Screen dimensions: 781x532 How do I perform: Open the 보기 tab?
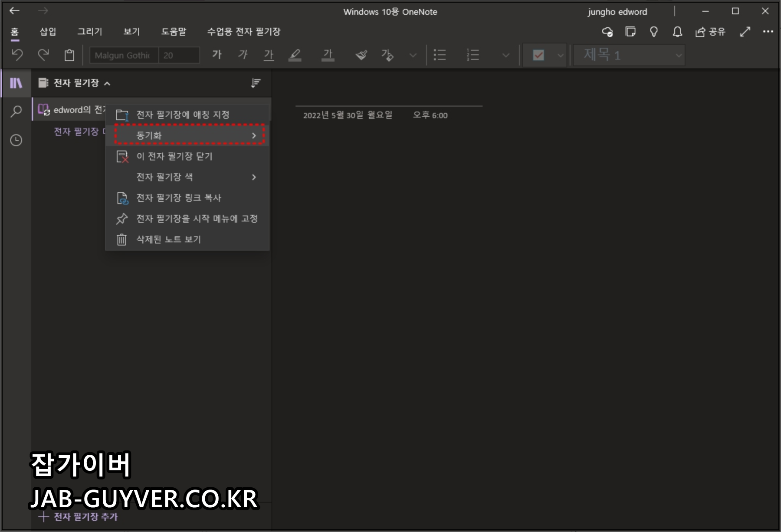[131, 32]
